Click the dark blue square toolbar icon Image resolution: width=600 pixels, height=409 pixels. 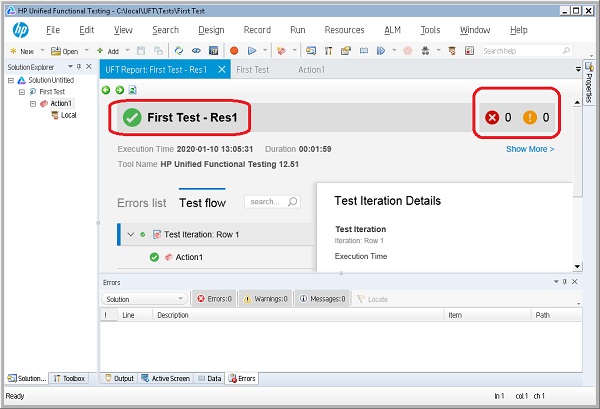[213, 51]
